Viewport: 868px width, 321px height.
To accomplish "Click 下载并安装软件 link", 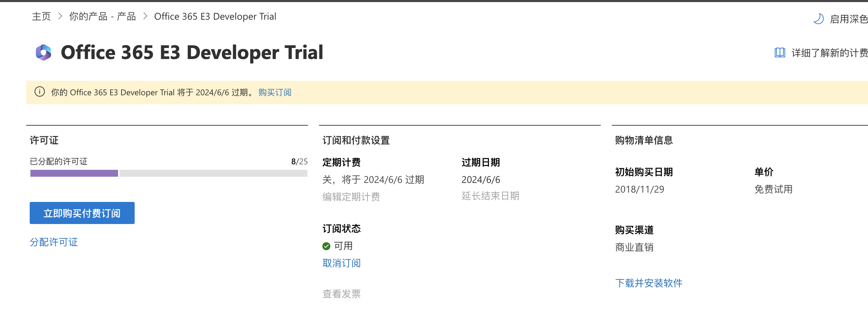I will click(649, 283).
